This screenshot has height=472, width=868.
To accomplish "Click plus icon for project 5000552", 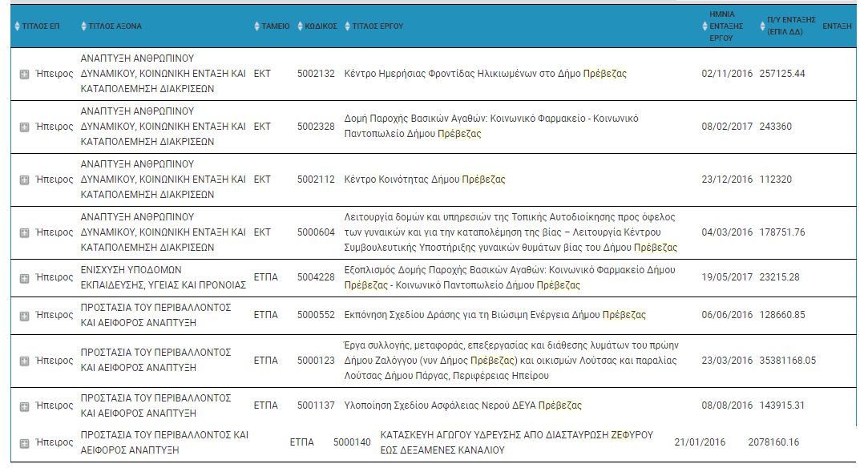I will pyautogui.click(x=24, y=316).
